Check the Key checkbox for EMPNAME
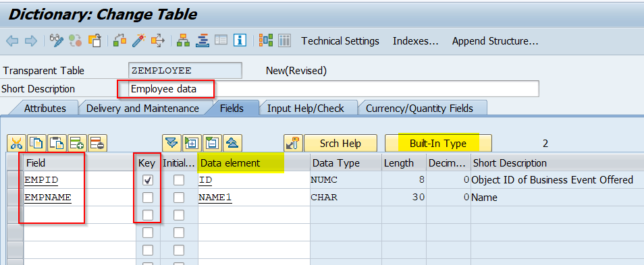The height and width of the screenshot is (265, 644). point(148,198)
